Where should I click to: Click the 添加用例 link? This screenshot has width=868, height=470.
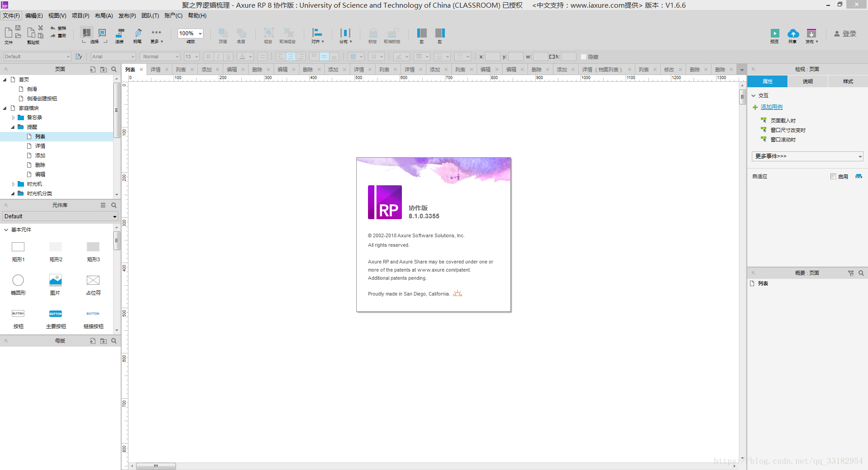point(772,107)
